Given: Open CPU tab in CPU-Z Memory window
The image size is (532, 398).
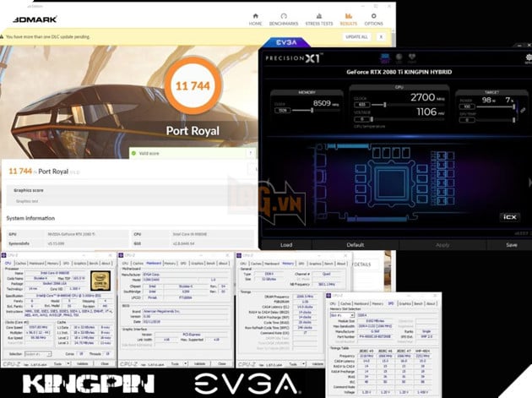Looking at the screenshot, I should 243,263.
